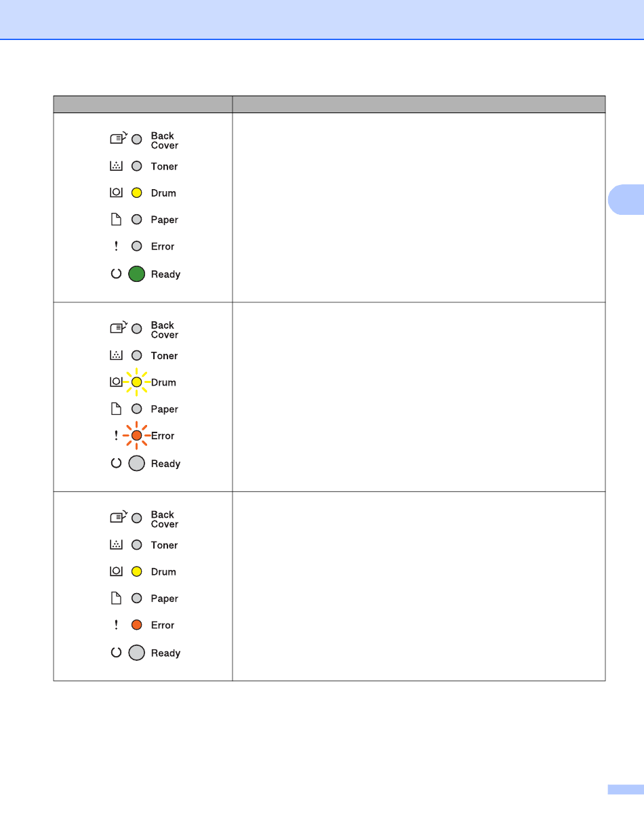Click the Toner icon in first panel
The width and height of the screenshot is (644, 833).
tap(116, 166)
